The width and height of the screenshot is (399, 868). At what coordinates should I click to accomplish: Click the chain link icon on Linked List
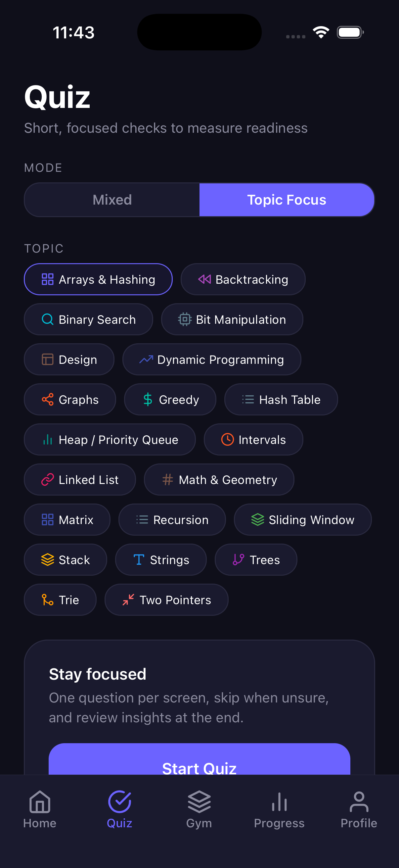(x=47, y=479)
